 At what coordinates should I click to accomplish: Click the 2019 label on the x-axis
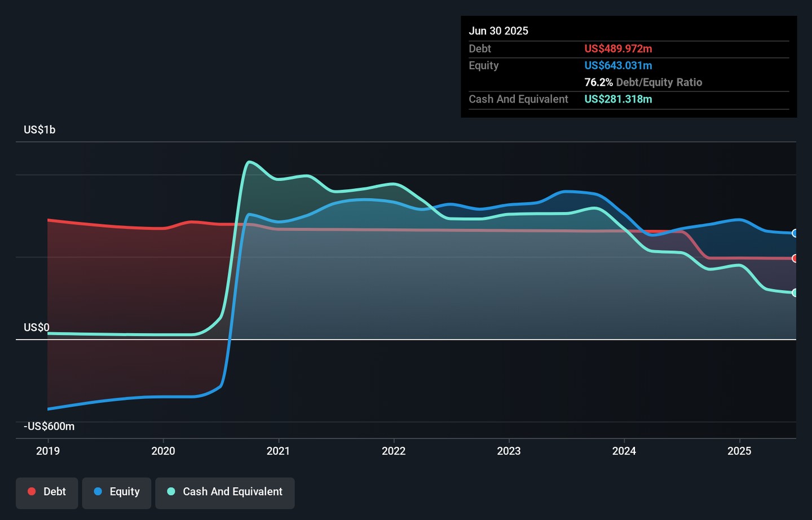click(x=48, y=451)
